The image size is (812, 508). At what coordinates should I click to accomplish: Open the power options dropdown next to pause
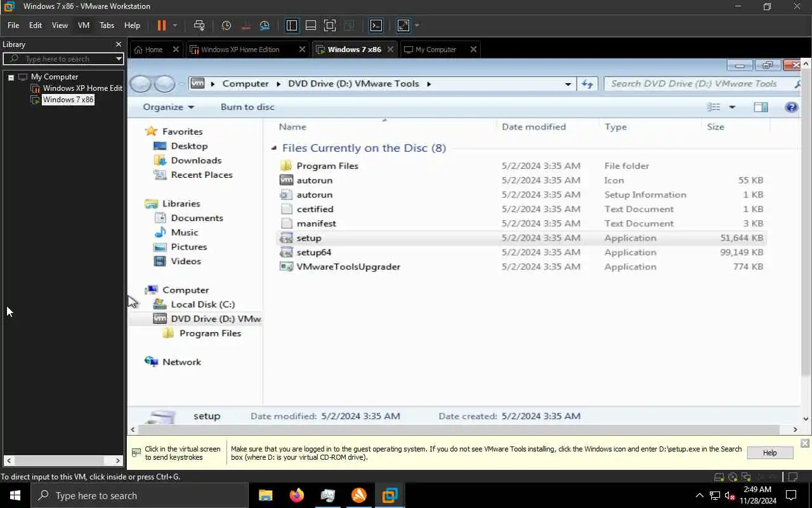click(175, 26)
